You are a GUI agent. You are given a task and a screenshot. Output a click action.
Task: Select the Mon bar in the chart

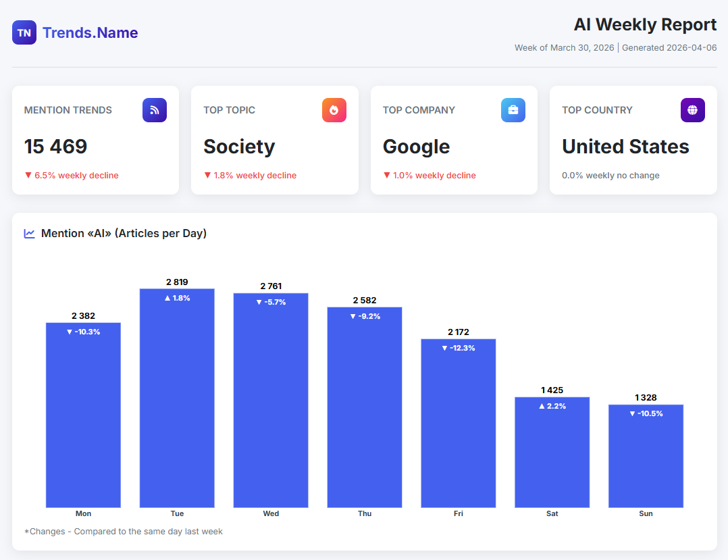pos(83,415)
